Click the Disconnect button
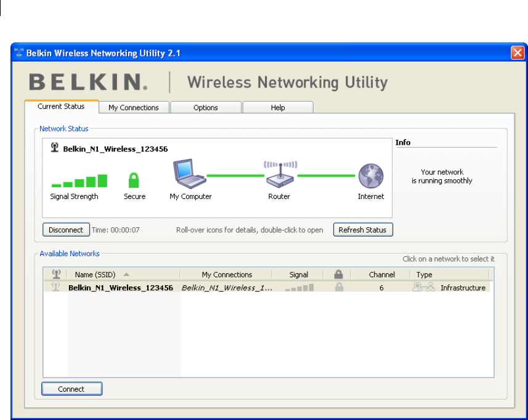The image size is (528, 420). coord(66,230)
